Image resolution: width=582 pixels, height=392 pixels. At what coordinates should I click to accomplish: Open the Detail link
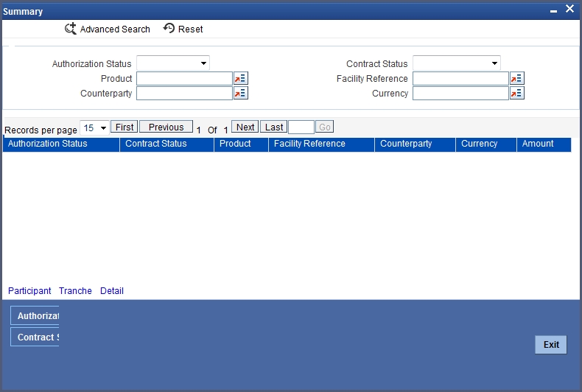(112, 290)
